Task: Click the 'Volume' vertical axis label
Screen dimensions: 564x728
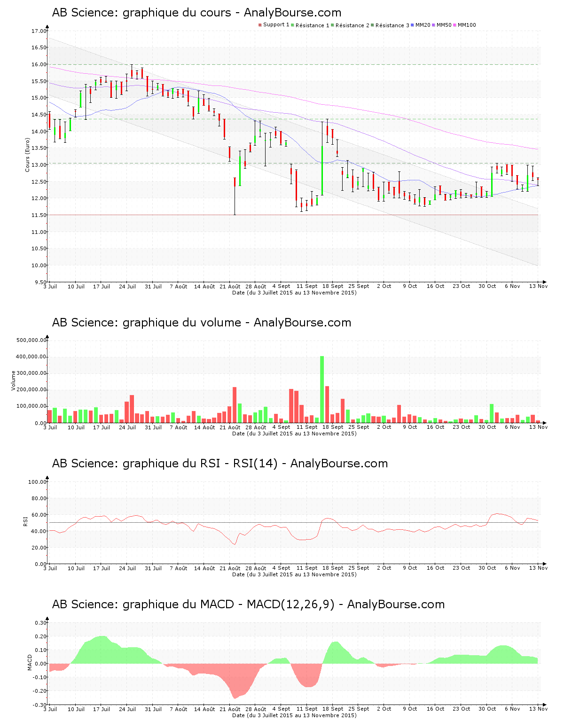Action: pyautogui.click(x=13, y=380)
